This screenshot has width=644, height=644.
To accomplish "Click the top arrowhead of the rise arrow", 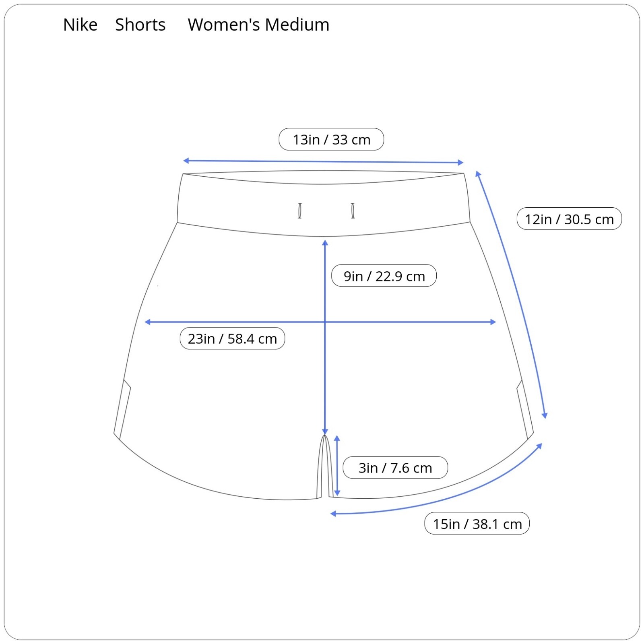I will coord(325,243).
